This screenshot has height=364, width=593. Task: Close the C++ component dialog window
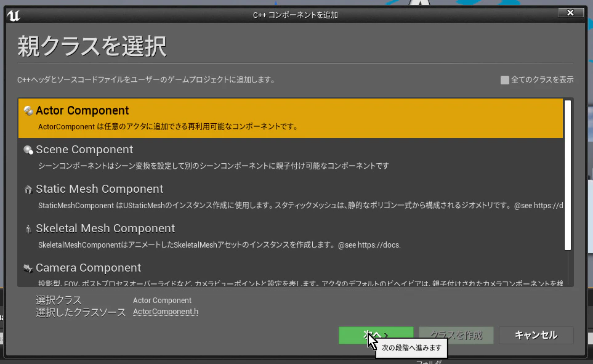coord(570,13)
